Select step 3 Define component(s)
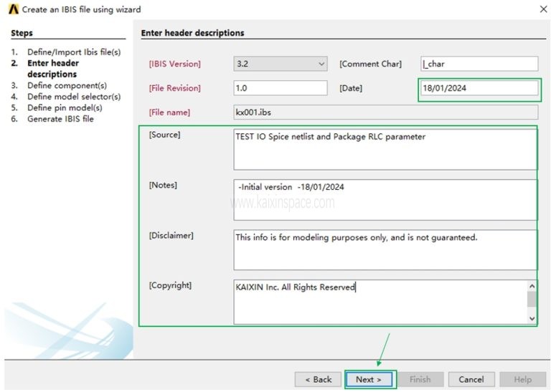The width and height of the screenshot is (551, 392). [x=59, y=85]
